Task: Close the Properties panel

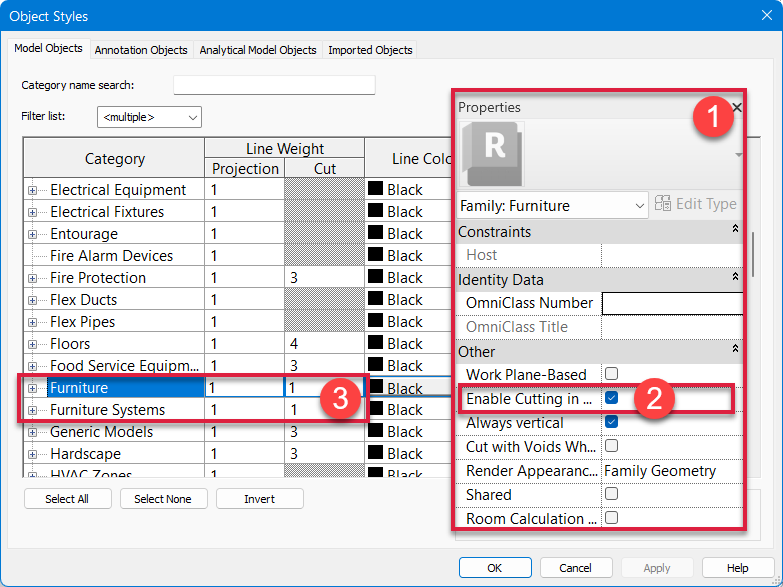Action: click(737, 107)
